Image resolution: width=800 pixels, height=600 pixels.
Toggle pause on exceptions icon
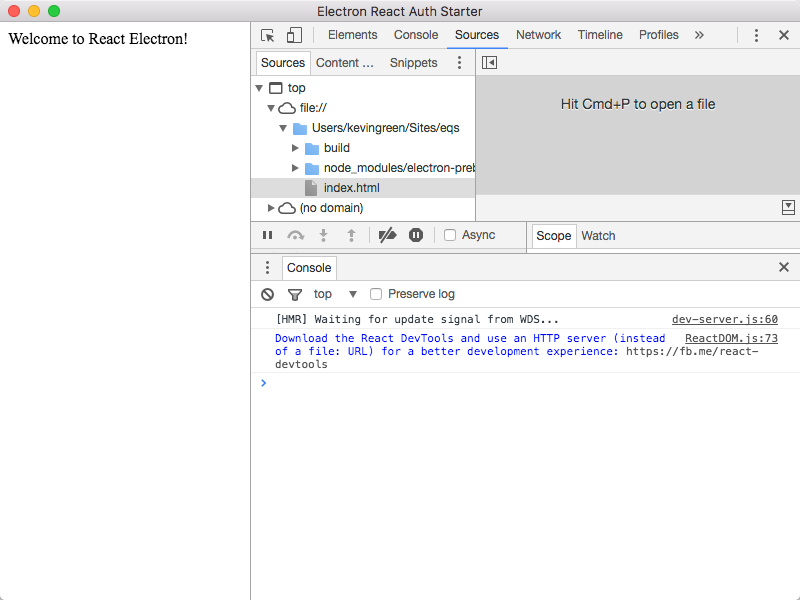416,235
